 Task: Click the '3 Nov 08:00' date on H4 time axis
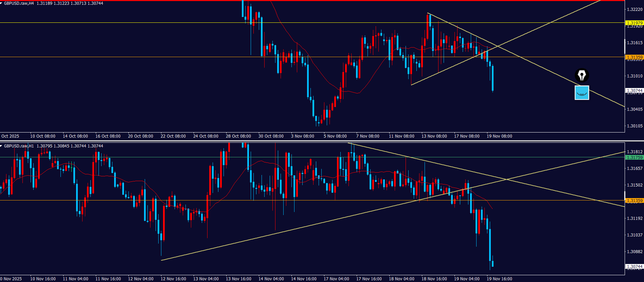(302, 136)
